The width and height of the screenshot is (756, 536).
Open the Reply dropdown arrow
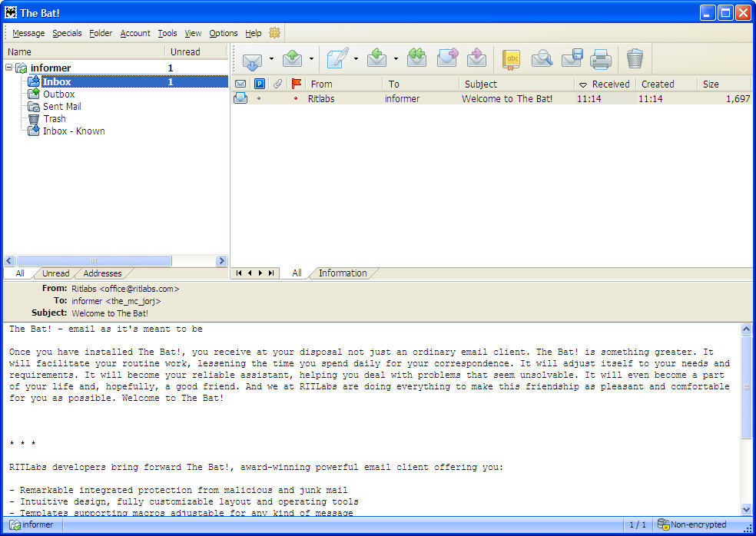[x=396, y=59]
